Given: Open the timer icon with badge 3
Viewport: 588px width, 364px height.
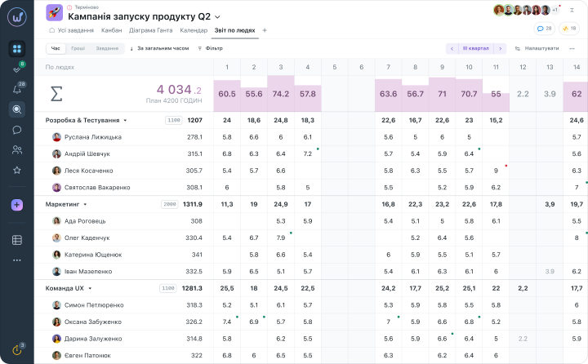Looking at the screenshot, I should coord(17,350).
